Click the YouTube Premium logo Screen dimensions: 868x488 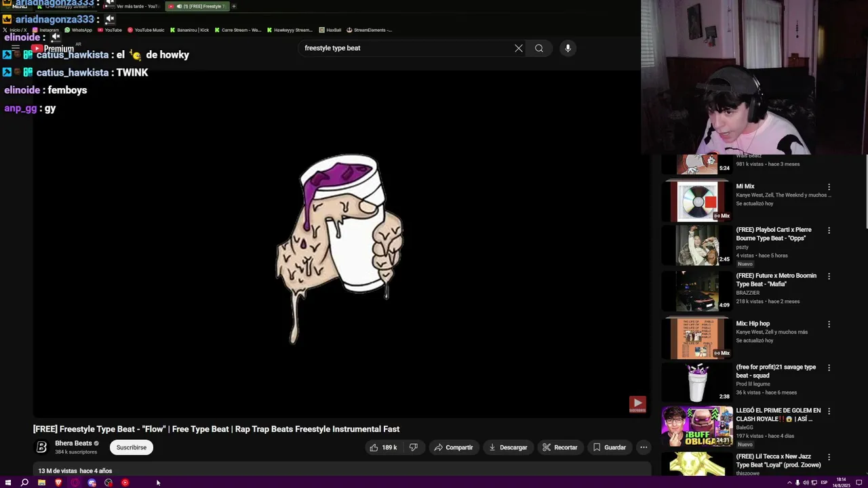[x=54, y=49]
